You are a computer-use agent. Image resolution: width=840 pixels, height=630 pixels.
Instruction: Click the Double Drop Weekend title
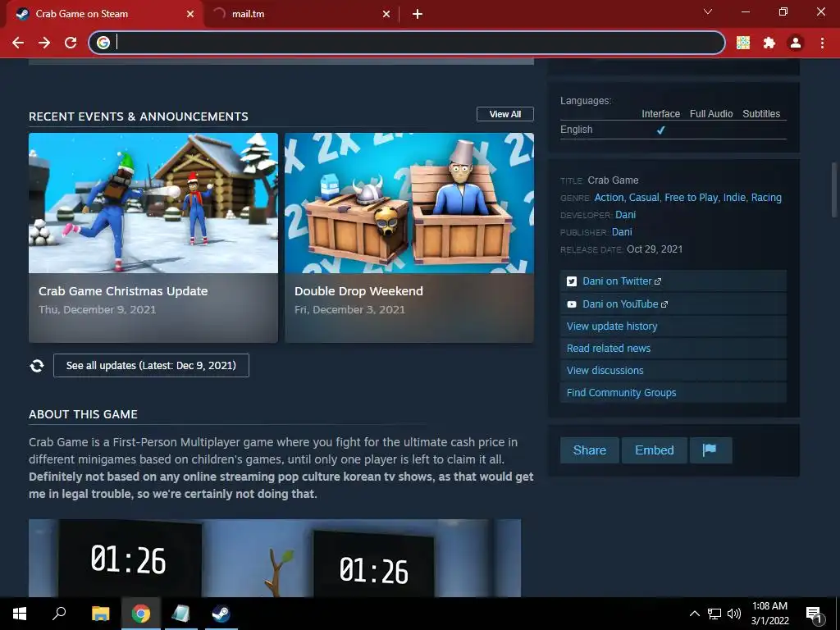359,291
